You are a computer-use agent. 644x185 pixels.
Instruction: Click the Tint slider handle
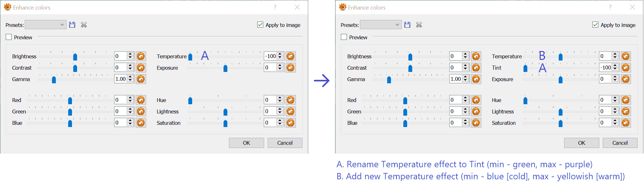point(525,68)
